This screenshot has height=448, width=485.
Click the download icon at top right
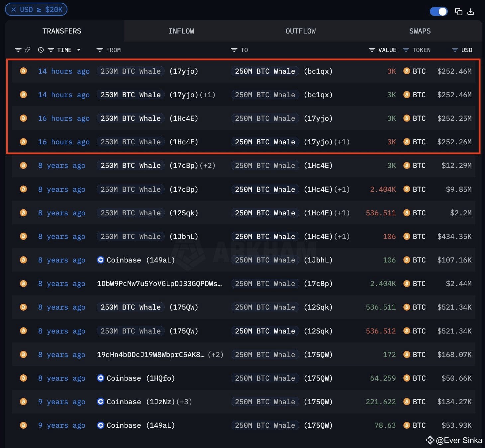point(471,11)
